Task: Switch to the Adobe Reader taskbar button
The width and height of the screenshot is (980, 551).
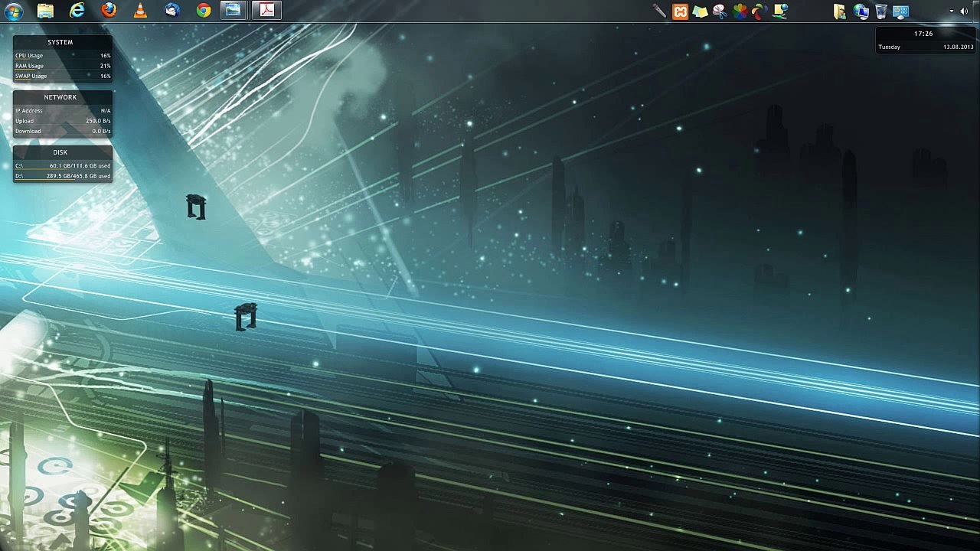Action: pos(266,10)
